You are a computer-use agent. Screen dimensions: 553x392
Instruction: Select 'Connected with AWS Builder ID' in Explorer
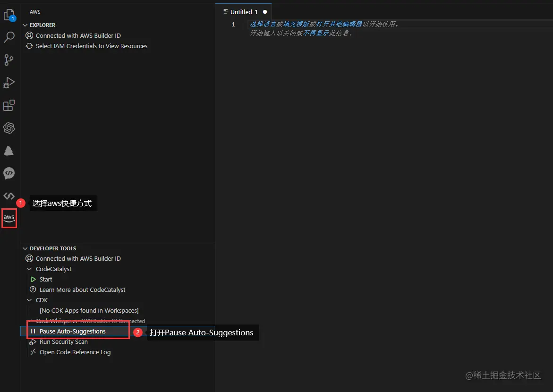[x=78, y=35]
